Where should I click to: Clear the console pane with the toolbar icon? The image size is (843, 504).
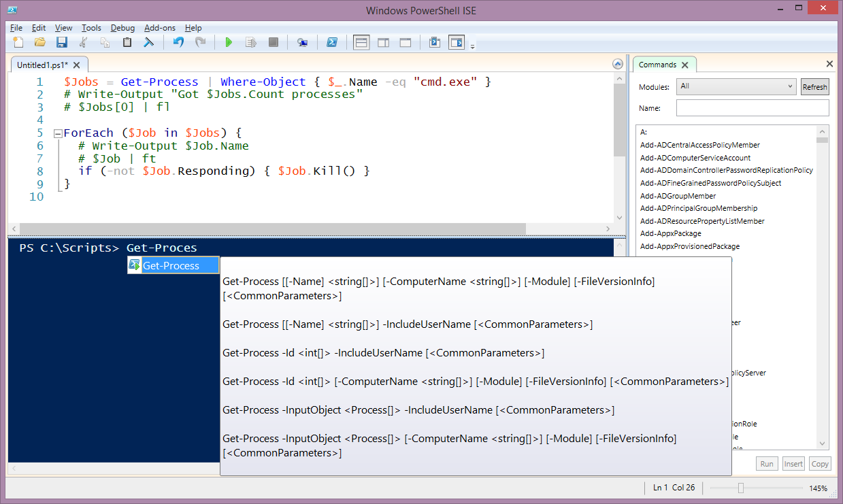coord(148,42)
